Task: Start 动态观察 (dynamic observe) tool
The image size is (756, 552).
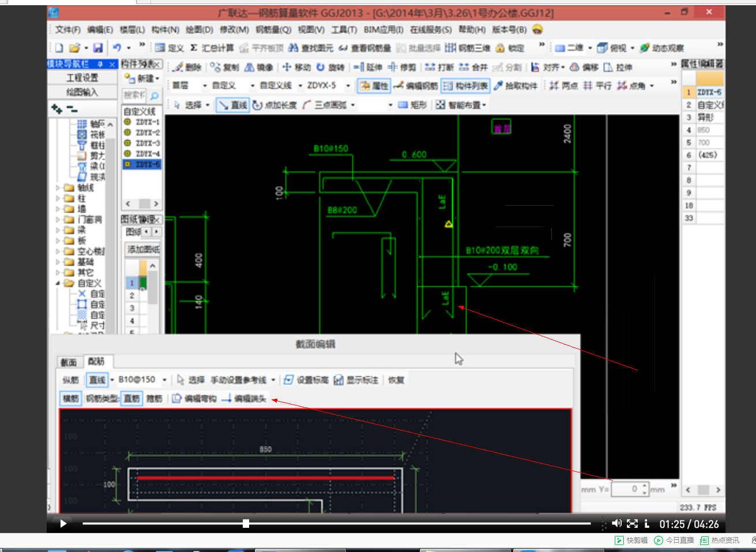Action: tap(662, 48)
